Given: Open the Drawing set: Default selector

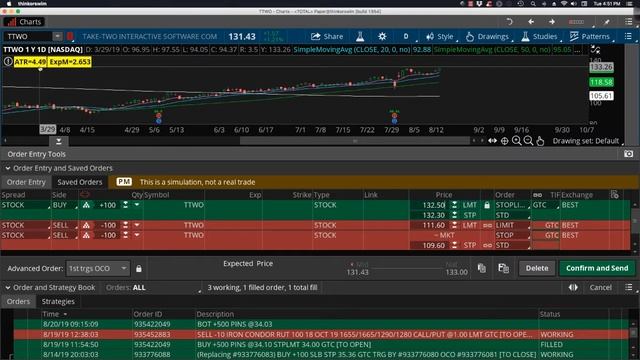Looking at the screenshot, I should (x=588, y=141).
